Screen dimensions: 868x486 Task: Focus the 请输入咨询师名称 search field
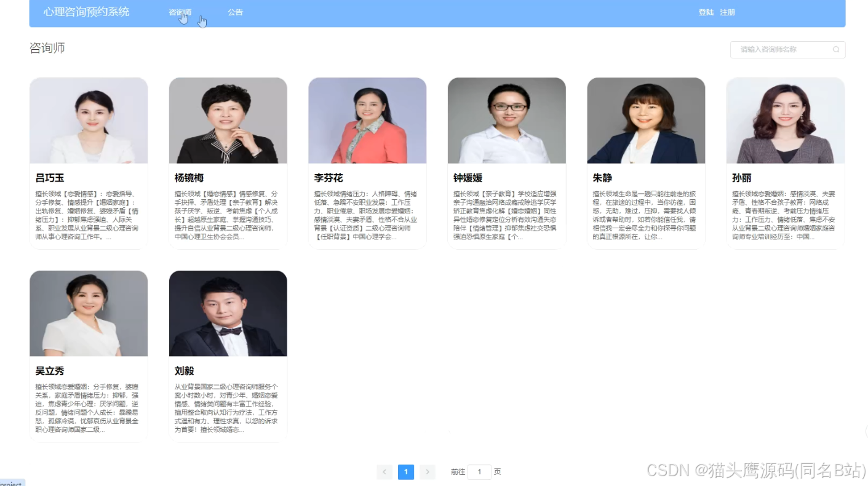pos(787,50)
